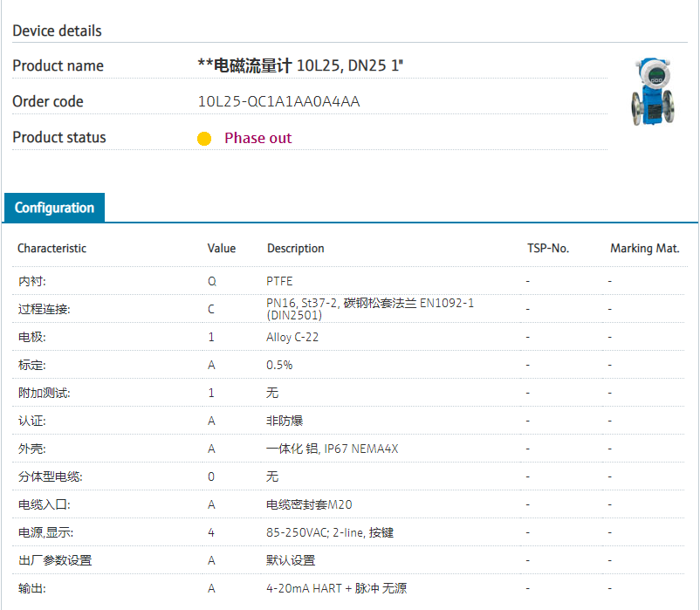Click the 电缆密封套M20 description cell
This screenshot has height=610, width=700.
[309, 504]
